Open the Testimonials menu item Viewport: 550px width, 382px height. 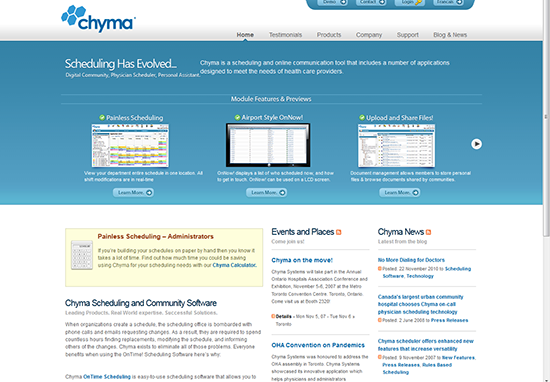(285, 35)
